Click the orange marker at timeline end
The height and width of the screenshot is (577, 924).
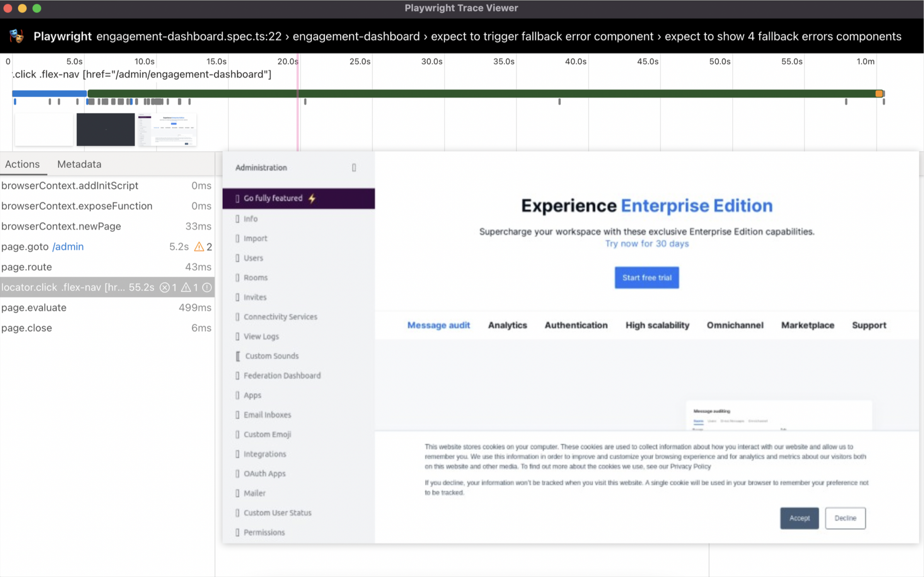pos(879,94)
